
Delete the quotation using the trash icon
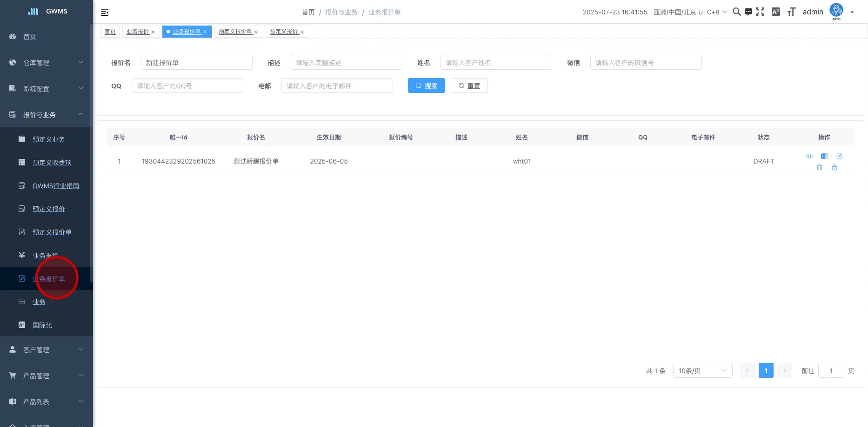click(x=820, y=167)
